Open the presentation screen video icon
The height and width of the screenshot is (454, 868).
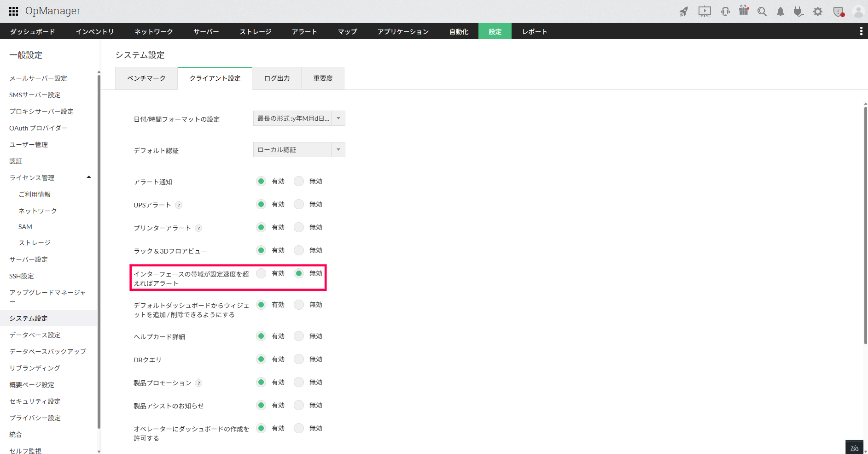coord(705,12)
